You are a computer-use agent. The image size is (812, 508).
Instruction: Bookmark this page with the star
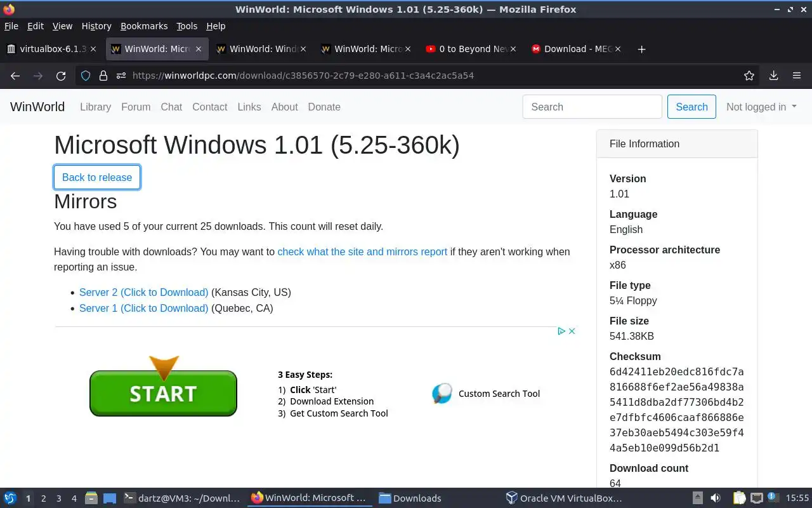tap(749, 76)
